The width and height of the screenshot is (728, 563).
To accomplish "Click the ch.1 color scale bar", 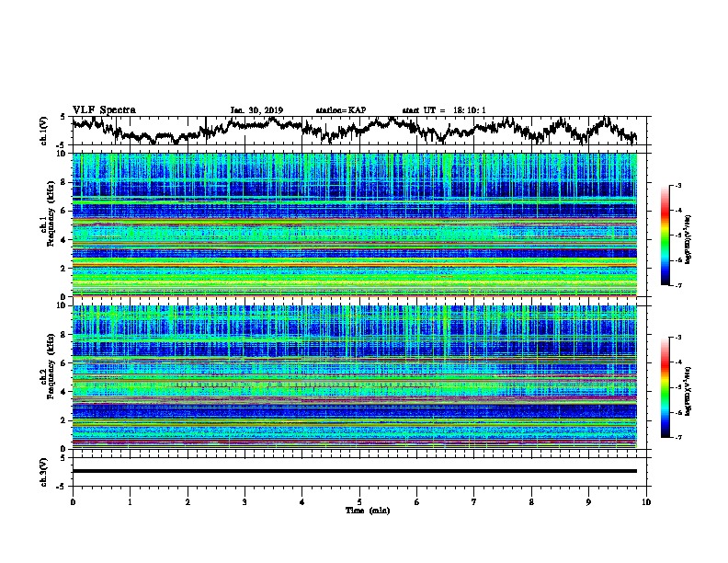I will (665, 236).
